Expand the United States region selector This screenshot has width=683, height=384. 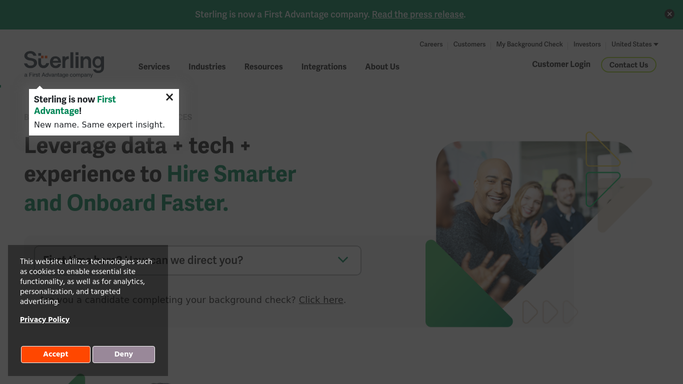[x=634, y=44]
